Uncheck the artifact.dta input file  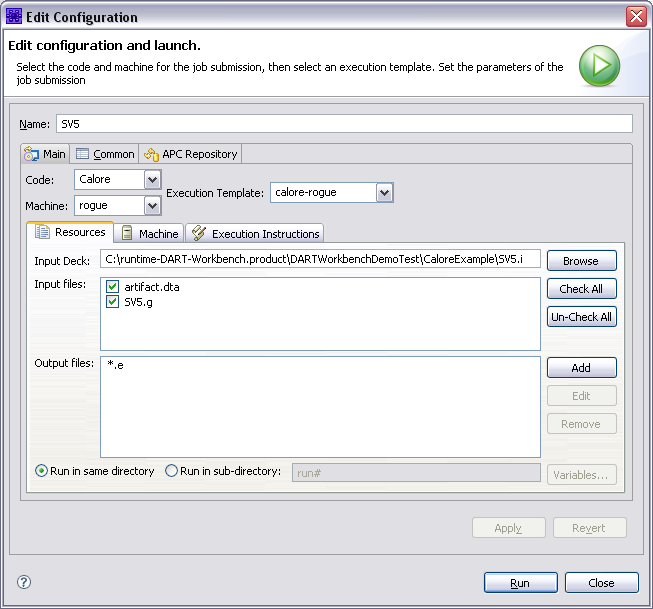point(112,287)
